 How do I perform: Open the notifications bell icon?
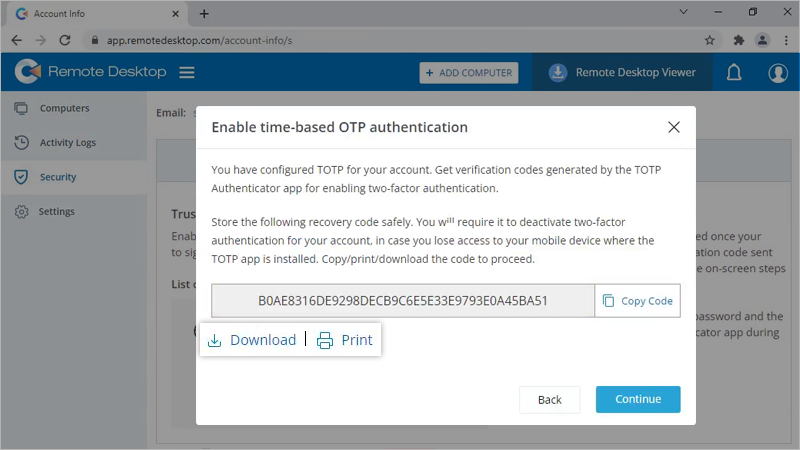click(x=734, y=73)
